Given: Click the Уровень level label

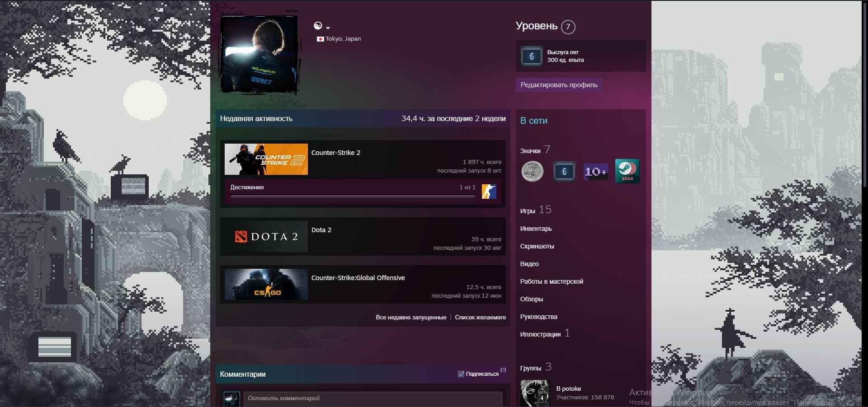Looking at the screenshot, I should point(537,26).
